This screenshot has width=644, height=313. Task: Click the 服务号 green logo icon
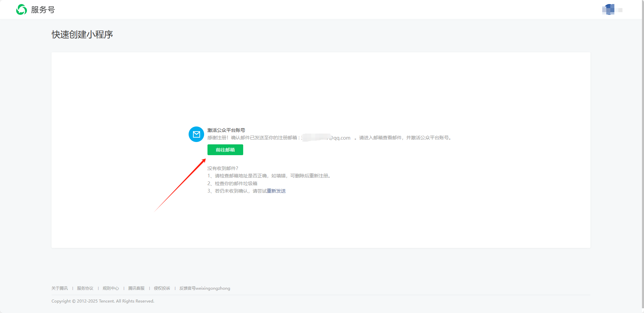coord(21,9)
